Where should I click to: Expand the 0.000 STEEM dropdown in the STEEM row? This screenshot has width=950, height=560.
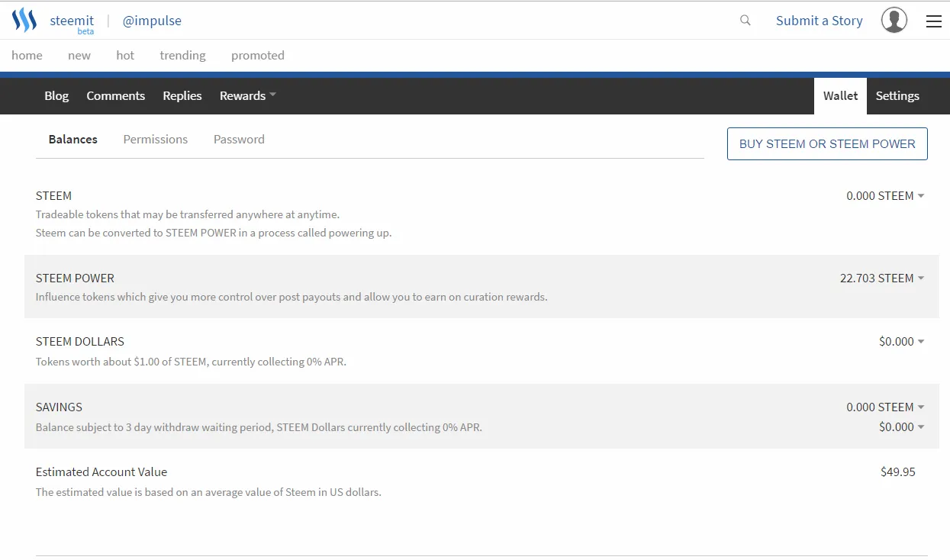885,196
